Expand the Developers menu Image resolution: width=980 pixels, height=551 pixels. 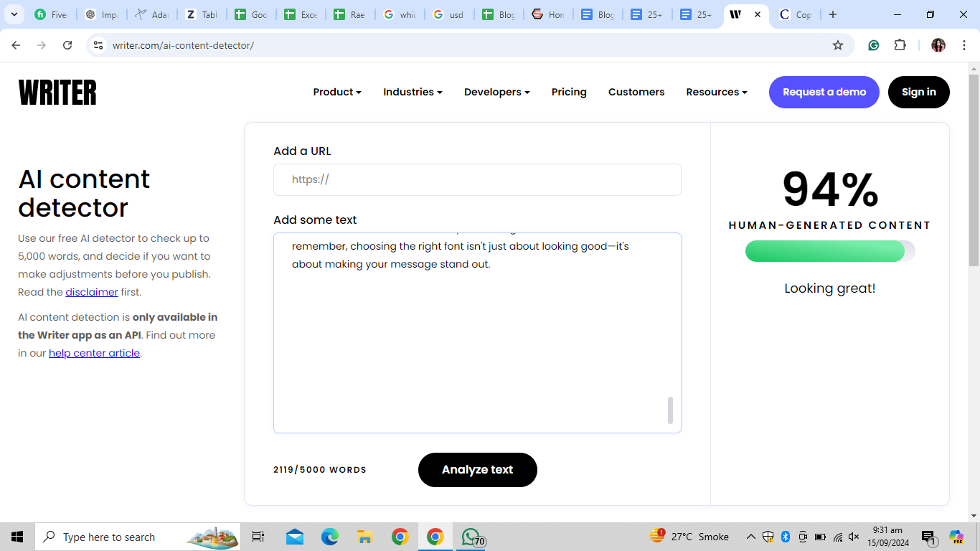(x=497, y=92)
